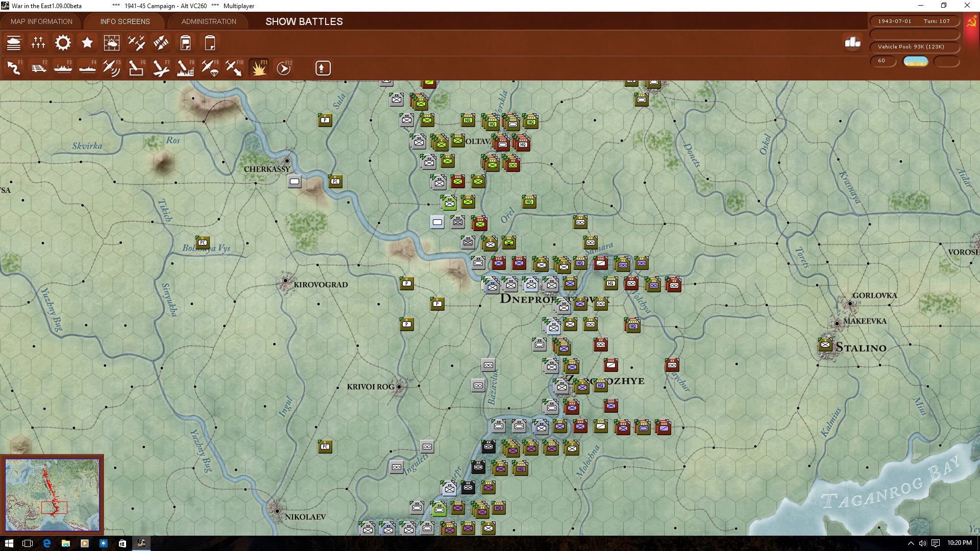
Task: Open the flag report clipboard icon
Action: pos(185,43)
